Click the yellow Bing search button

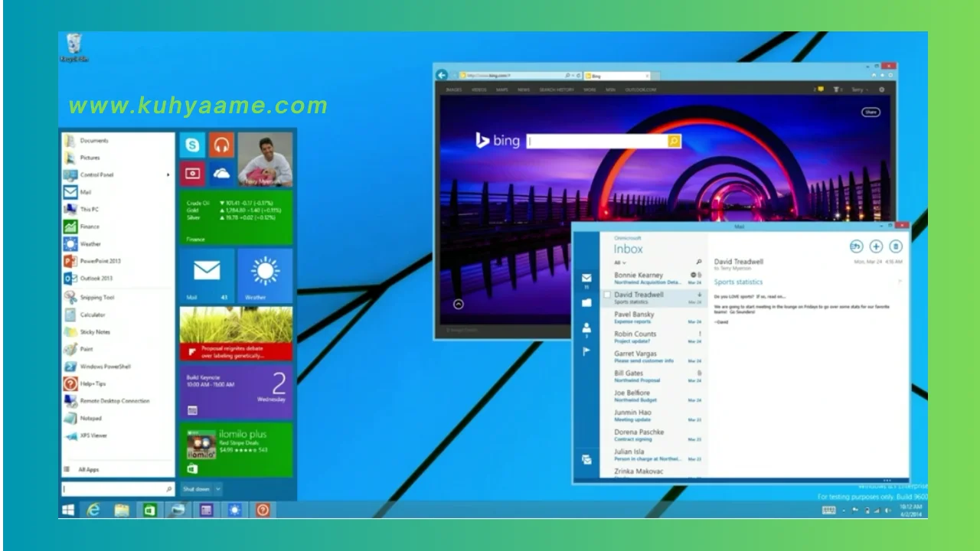[674, 141]
